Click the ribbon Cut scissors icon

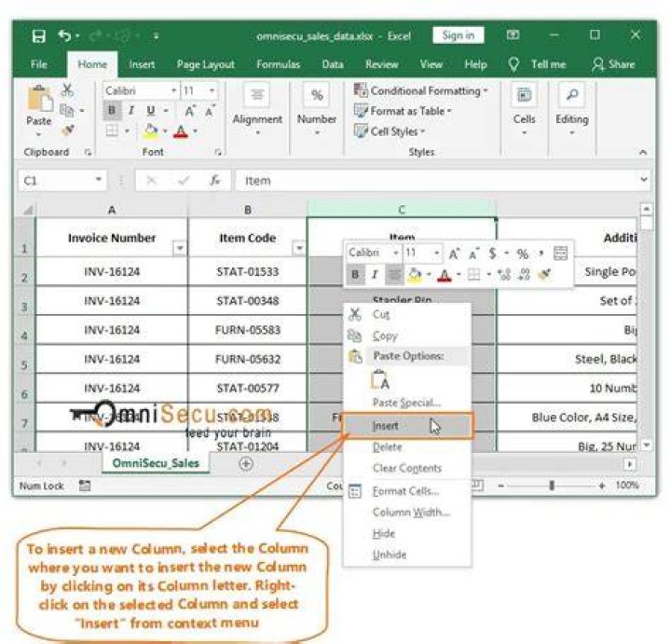coord(67,89)
